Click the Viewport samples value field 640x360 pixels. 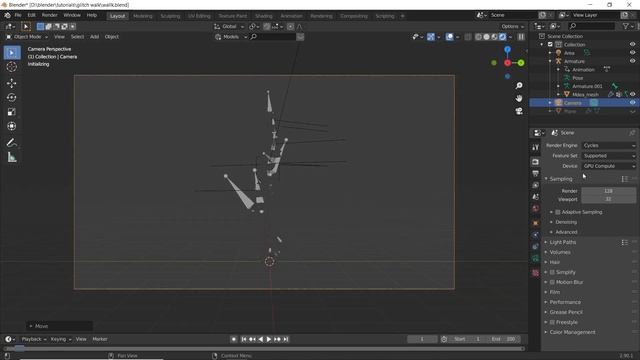coord(608,199)
